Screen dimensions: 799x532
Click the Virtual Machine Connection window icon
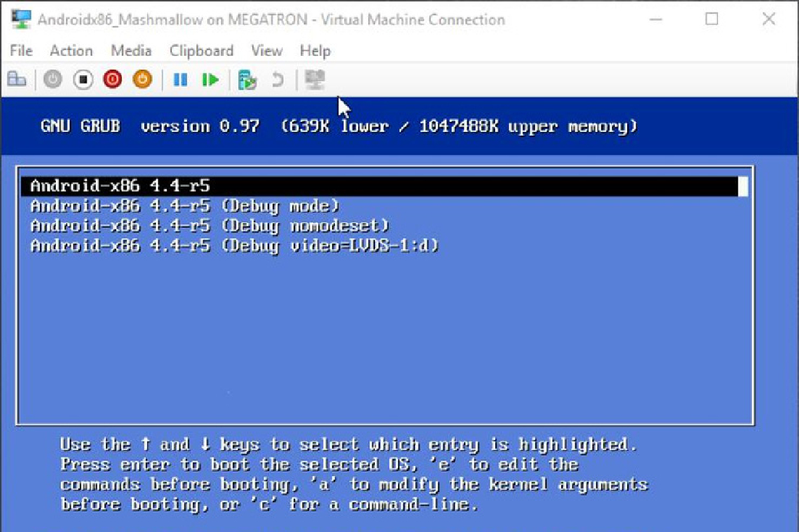tap(20, 19)
